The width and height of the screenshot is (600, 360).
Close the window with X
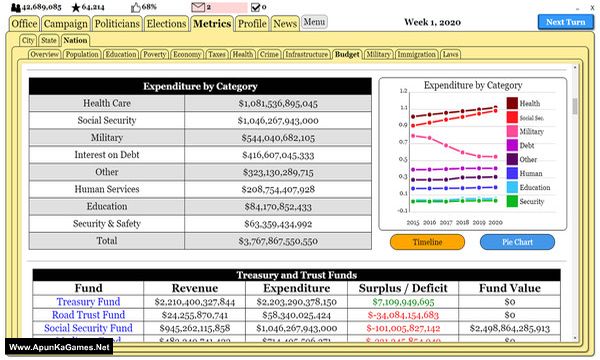[592, 8]
